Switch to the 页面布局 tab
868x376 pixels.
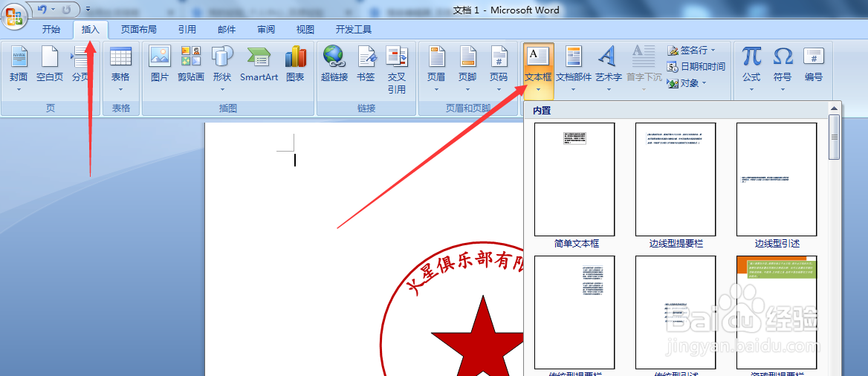pyautogui.click(x=138, y=30)
